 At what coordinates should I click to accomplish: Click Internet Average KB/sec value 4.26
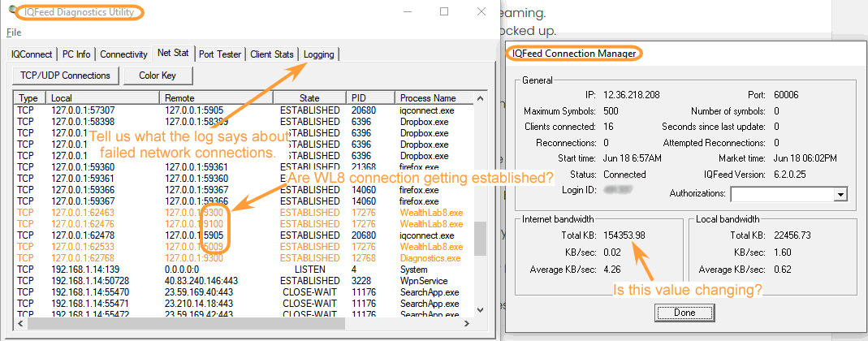[612, 270]
